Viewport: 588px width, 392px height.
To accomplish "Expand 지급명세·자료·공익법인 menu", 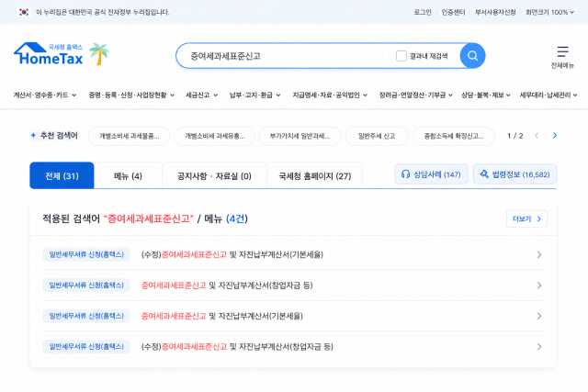I will [330, 95].
